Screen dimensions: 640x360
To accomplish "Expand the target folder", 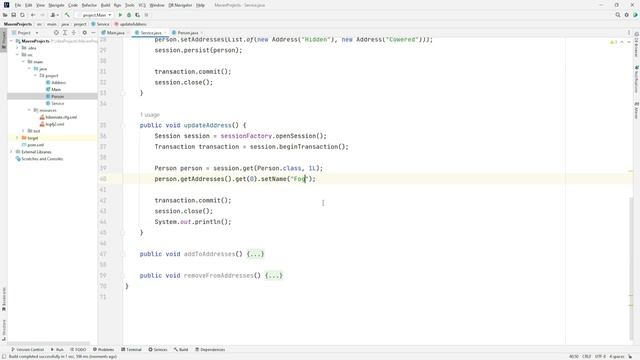I will (x=17, y=138).
